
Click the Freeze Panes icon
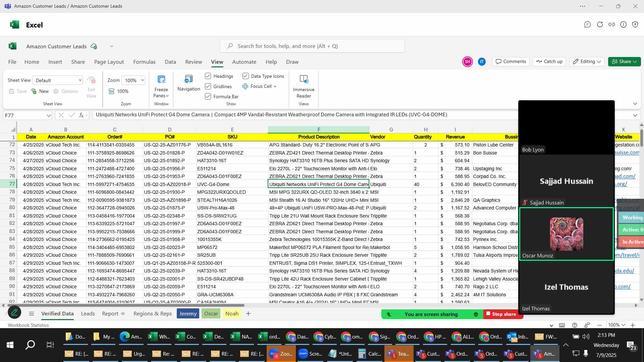[161, 79]
